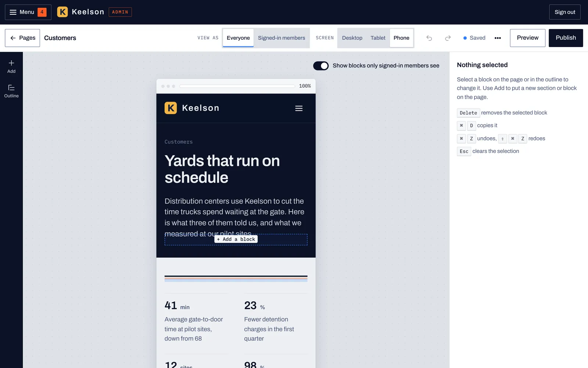Select Everyone view tab
Image resolution: width=588 pixels, height=368 pixels.
click(238, 38)
